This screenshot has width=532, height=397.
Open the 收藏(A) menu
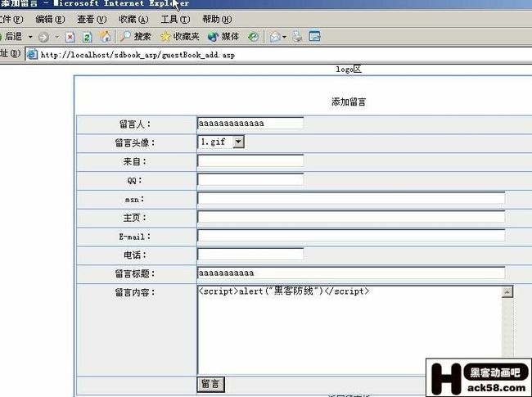coord(133,20)
